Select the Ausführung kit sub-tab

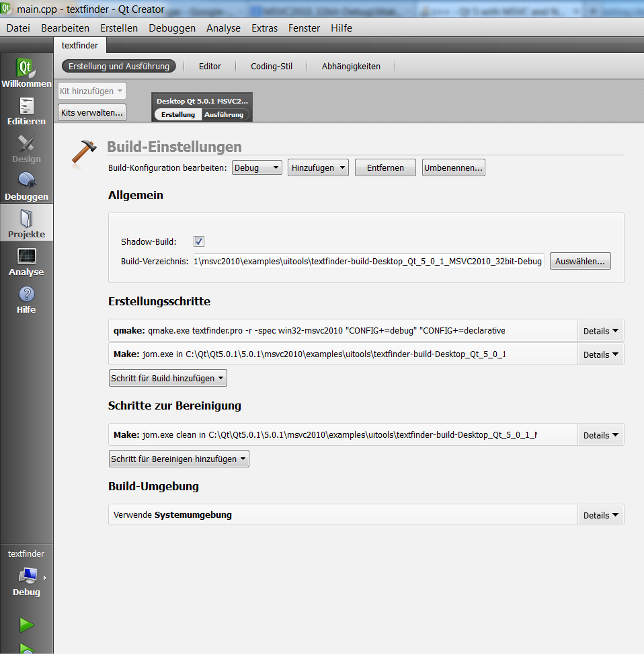click(x=224, y=114)
